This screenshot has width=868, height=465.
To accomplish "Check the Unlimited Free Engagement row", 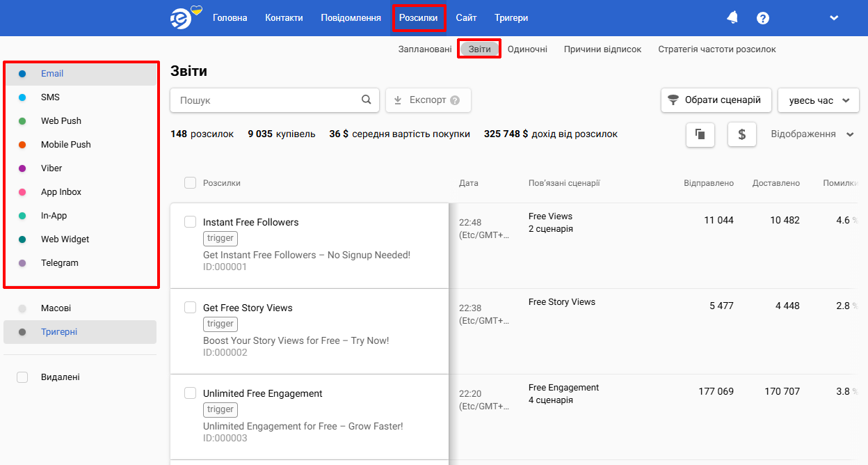I will click(190, 393).
